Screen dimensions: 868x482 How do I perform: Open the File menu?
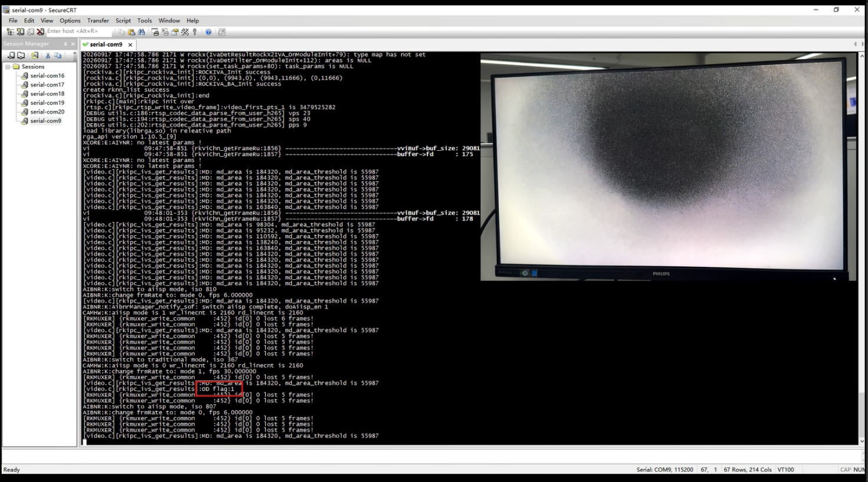[x=13, y=21]
